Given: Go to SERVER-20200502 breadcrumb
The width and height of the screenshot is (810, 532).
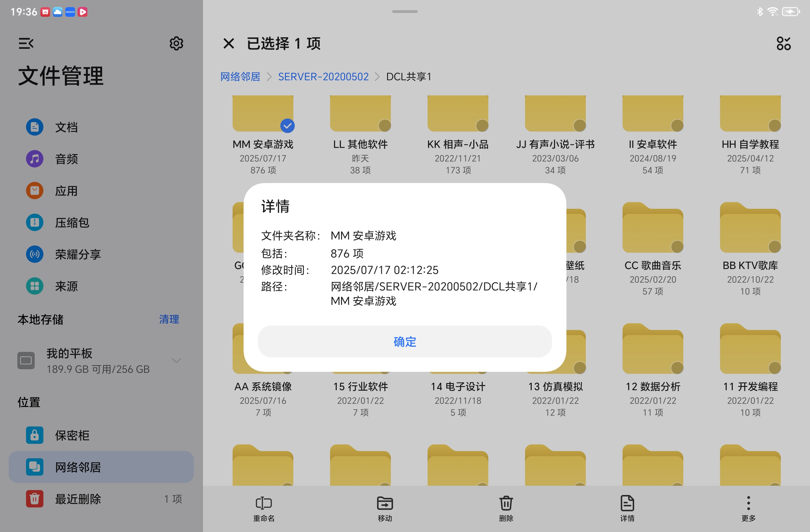Looking at the screenshot, I should [323, 77].
